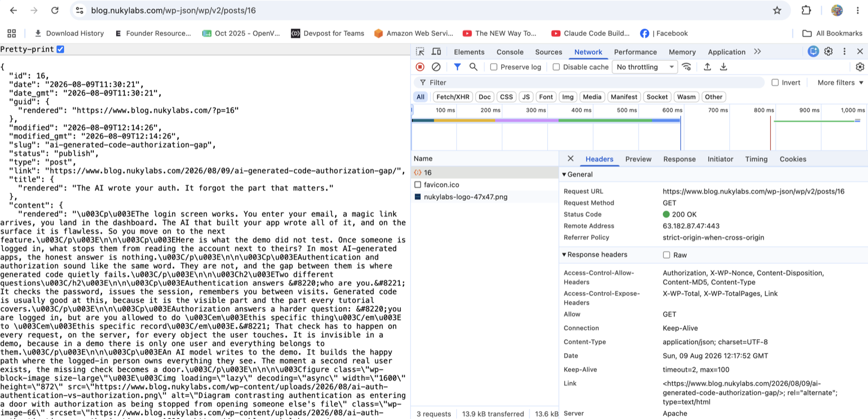Filter requests by Fetch/XHR
The image size is (868, 419).
click(x=453, y=97)
